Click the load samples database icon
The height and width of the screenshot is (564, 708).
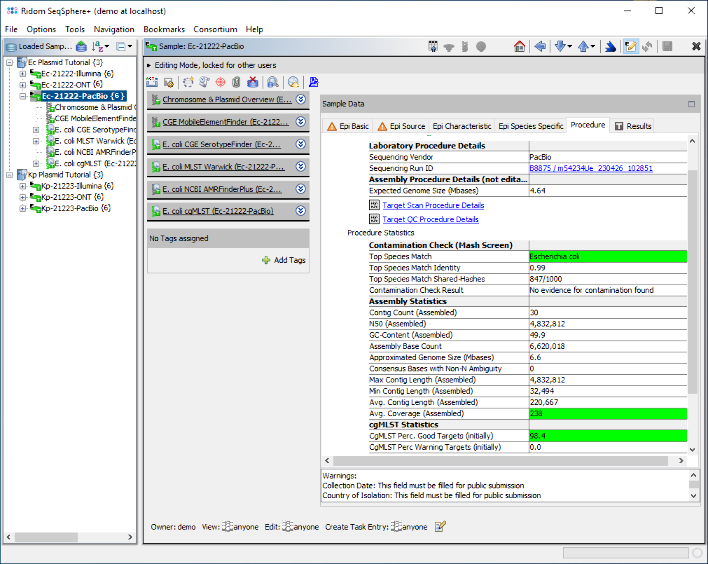tap(81, 46)
